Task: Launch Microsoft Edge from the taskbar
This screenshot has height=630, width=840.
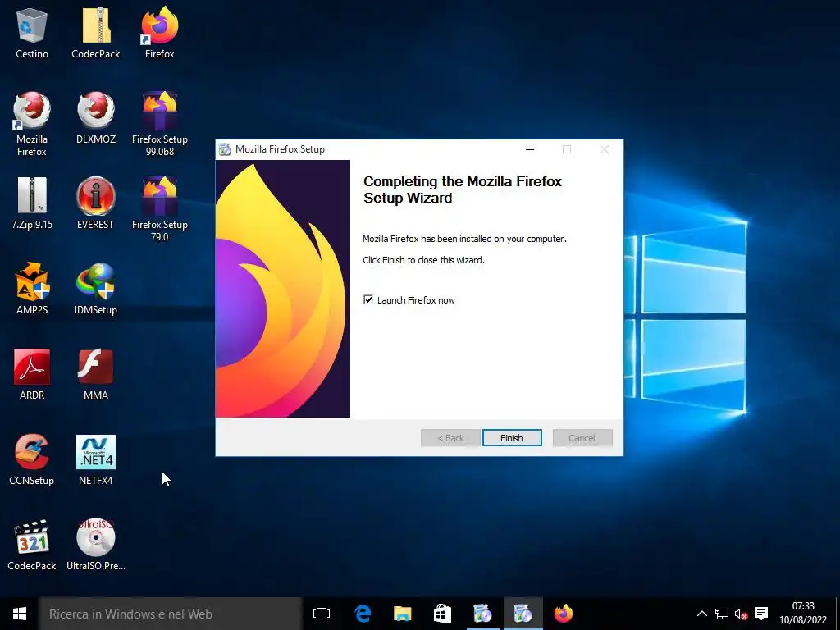Action: [x=363, y=614]
